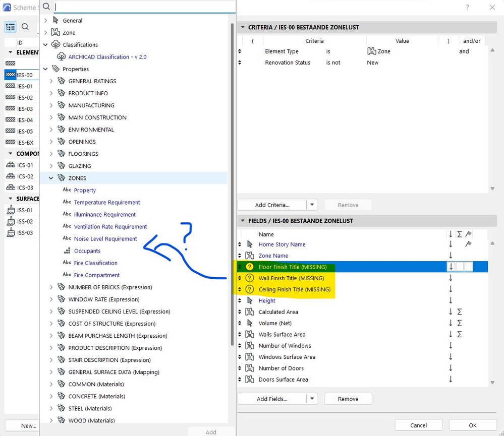Expand the FLOORINGS property group
504x436 pixels.
click(51, 154)
